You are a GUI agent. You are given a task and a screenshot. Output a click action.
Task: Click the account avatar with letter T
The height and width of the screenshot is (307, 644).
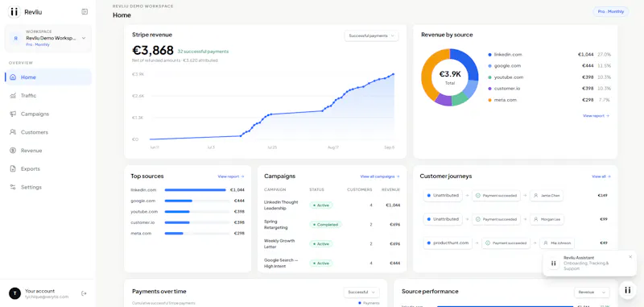point(14,293)
